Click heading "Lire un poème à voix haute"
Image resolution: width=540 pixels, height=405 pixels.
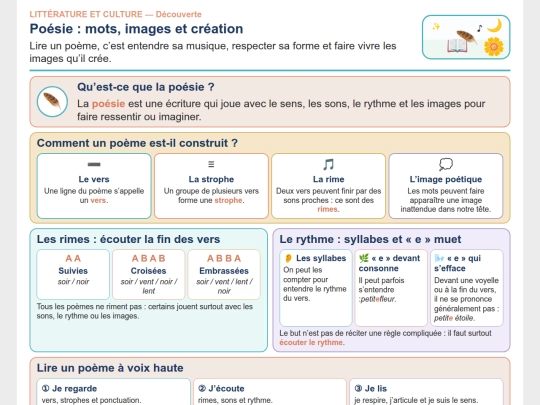click(x=110, y=368)
